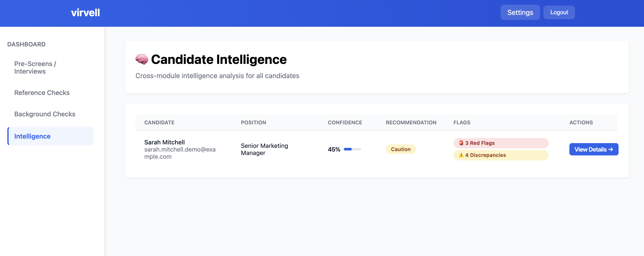Click the brain icon beside Candidate Intelligence
Screen dimensions: 644x256
[x=142, y=59]
